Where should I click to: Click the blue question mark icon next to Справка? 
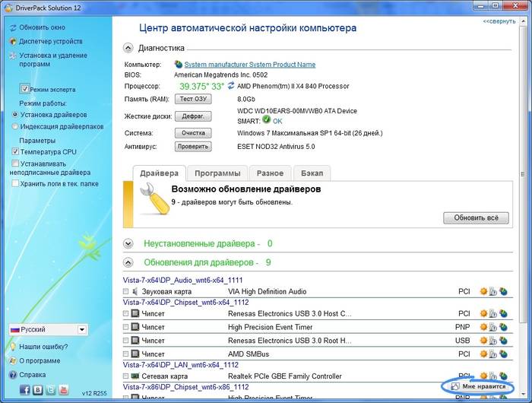13,375
